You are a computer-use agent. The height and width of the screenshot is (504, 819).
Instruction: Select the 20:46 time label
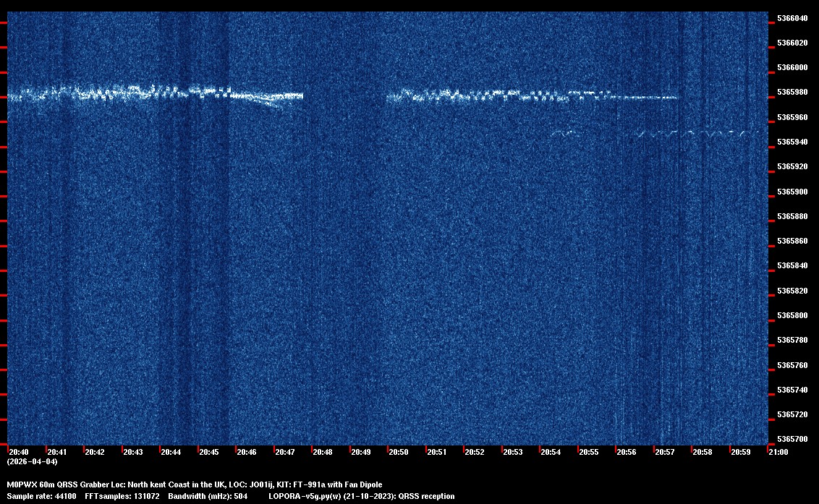(x=247, y=452)
